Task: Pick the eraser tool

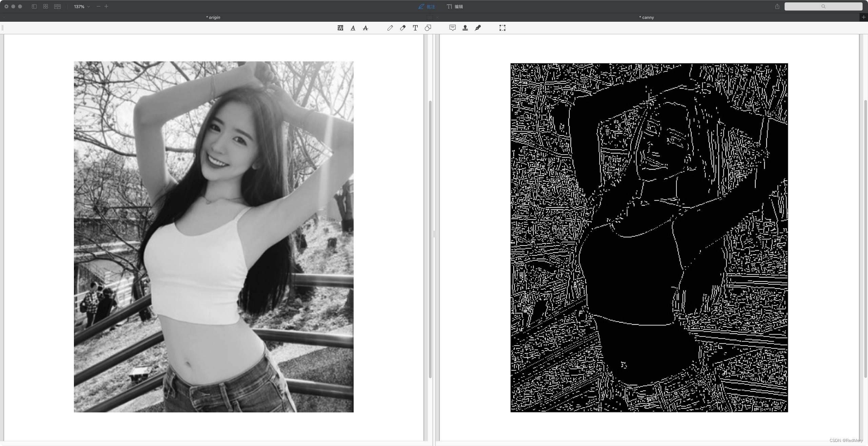Action: (x=402, y=28)
